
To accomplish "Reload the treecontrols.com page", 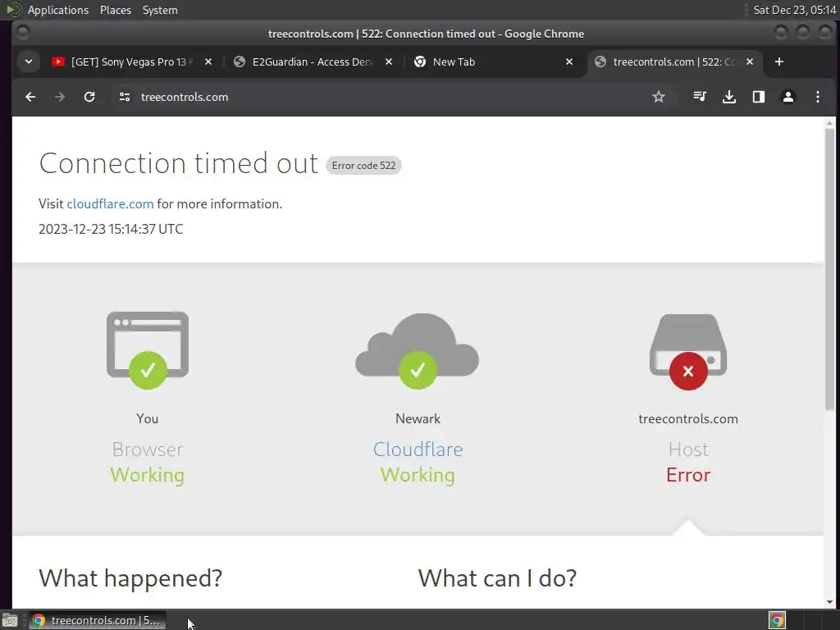I will pyautogui.click(x=89, y=97).
